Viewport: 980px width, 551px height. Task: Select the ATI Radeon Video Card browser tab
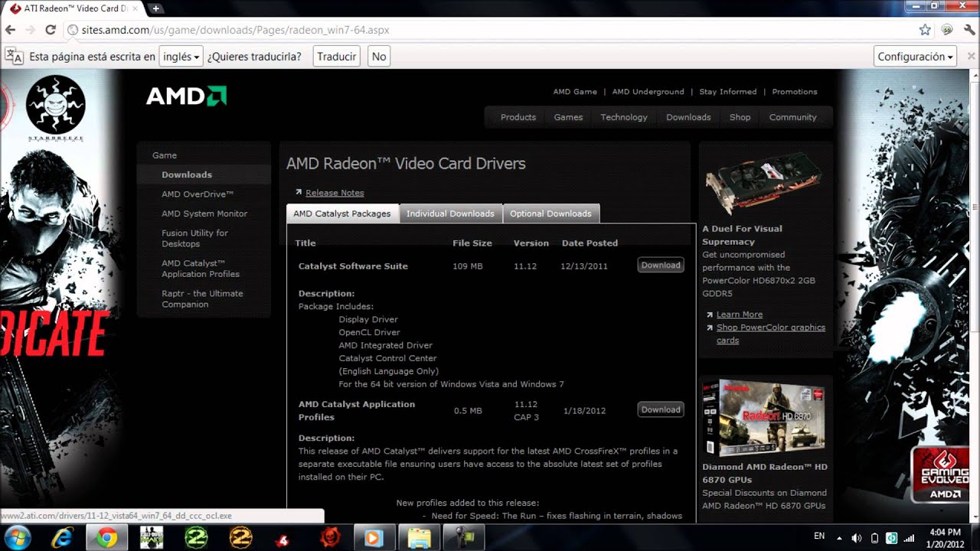click(x=73, y=8)
